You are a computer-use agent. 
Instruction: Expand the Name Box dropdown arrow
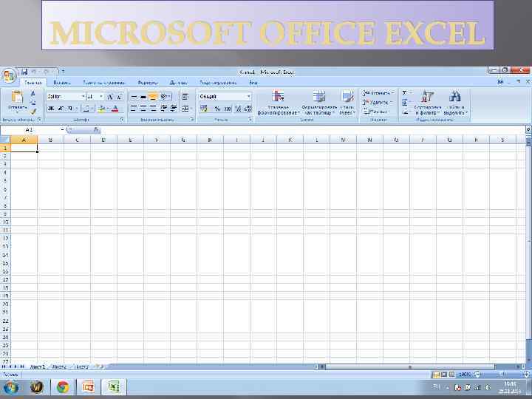coord(62,129)
